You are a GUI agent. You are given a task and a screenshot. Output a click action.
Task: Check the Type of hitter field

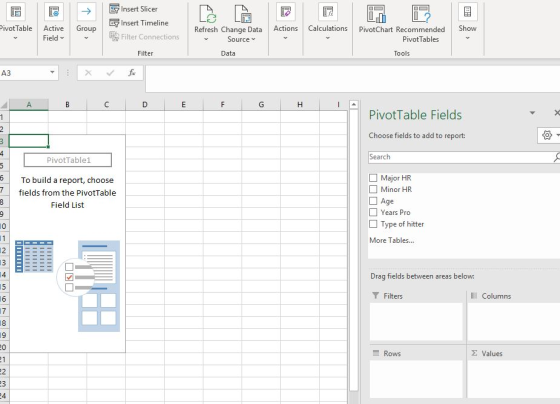click(x=373, y=224)
